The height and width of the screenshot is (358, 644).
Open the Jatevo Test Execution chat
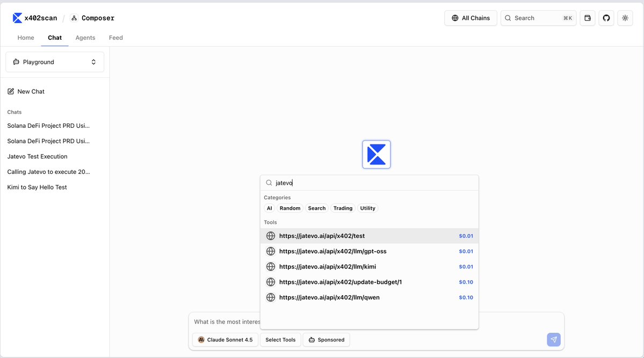pyautogui.click(x=38, y=156)
